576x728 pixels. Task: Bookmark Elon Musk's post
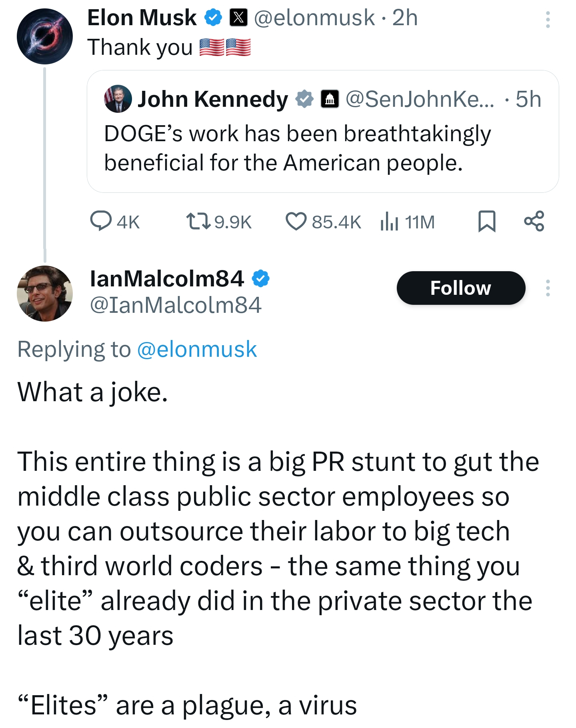[x=487, y=221]
